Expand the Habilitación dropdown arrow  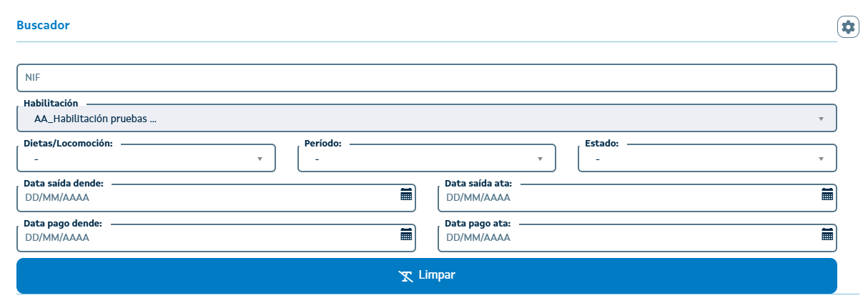[821, 119]
